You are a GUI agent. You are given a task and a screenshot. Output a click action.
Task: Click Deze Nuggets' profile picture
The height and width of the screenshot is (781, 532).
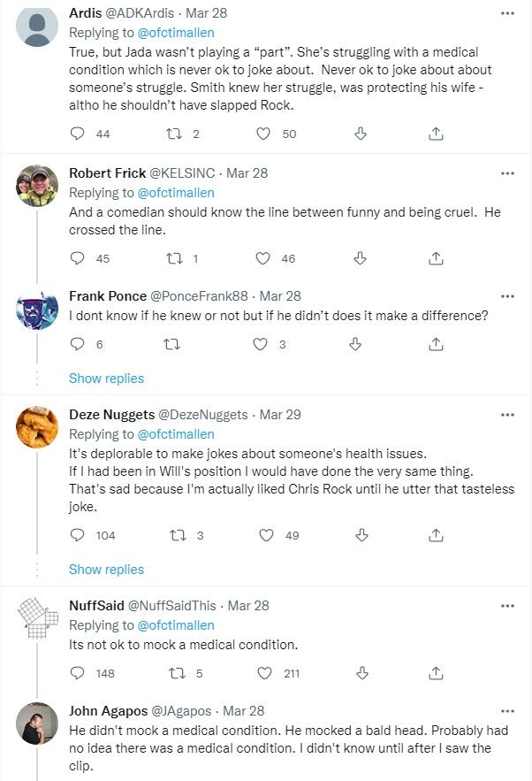(37, 427)
